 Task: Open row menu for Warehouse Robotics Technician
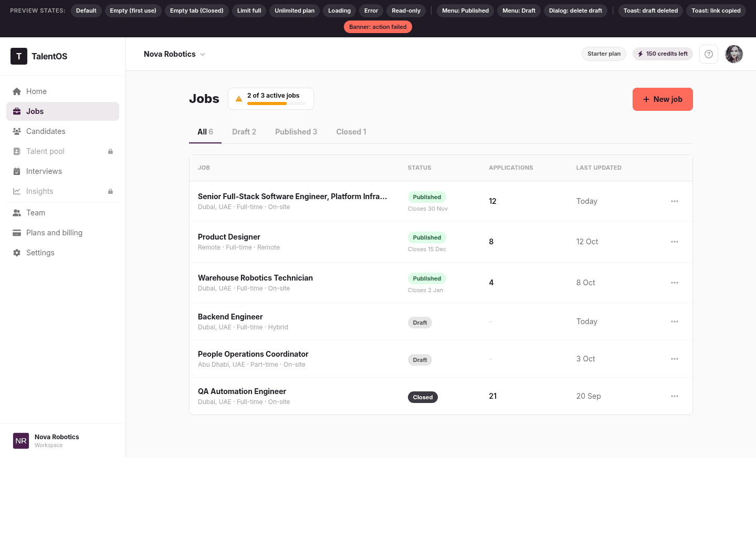click(x=675, y=283)
